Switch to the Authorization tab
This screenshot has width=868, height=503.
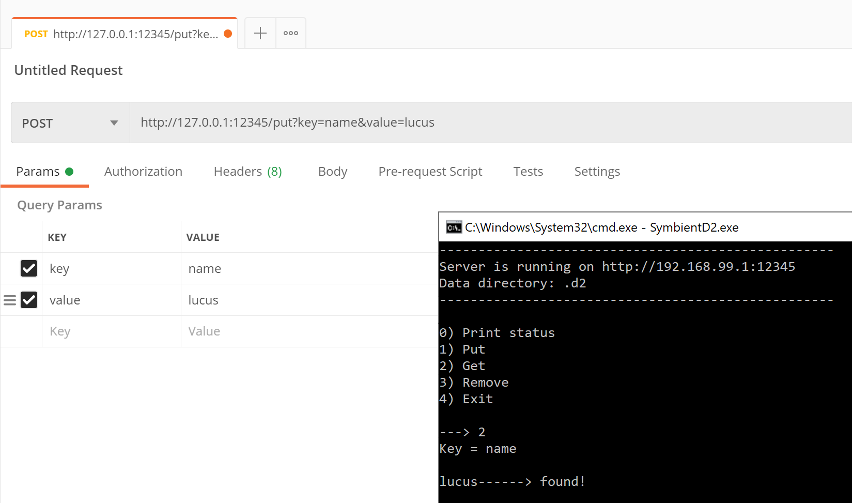[143, 172]
